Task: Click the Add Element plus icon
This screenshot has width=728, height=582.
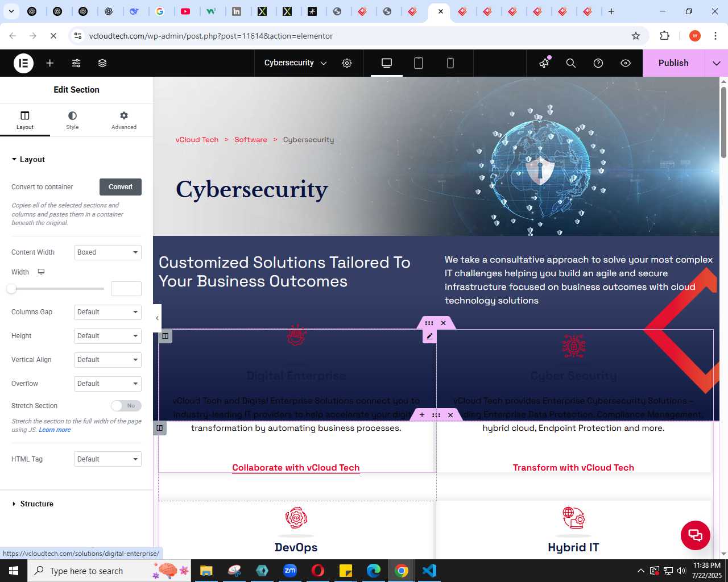Action: pyautogui.click(x=50, y=63)
